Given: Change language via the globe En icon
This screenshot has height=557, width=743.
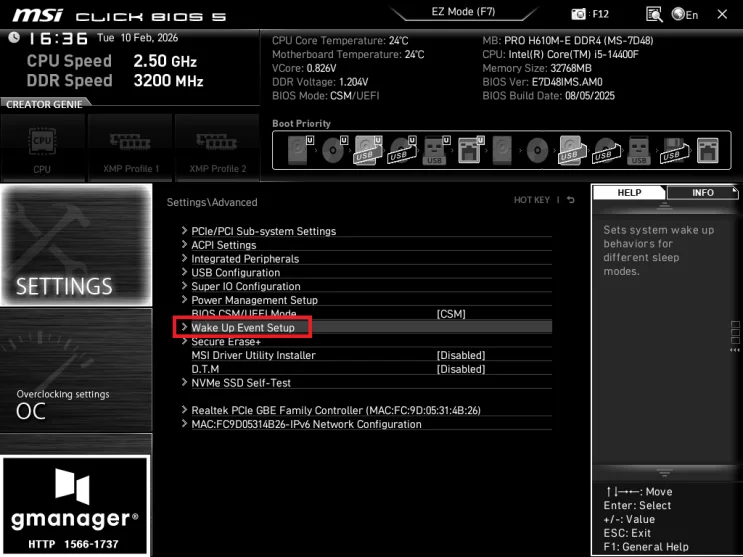Looking at the screenshot, I should 685,14.
